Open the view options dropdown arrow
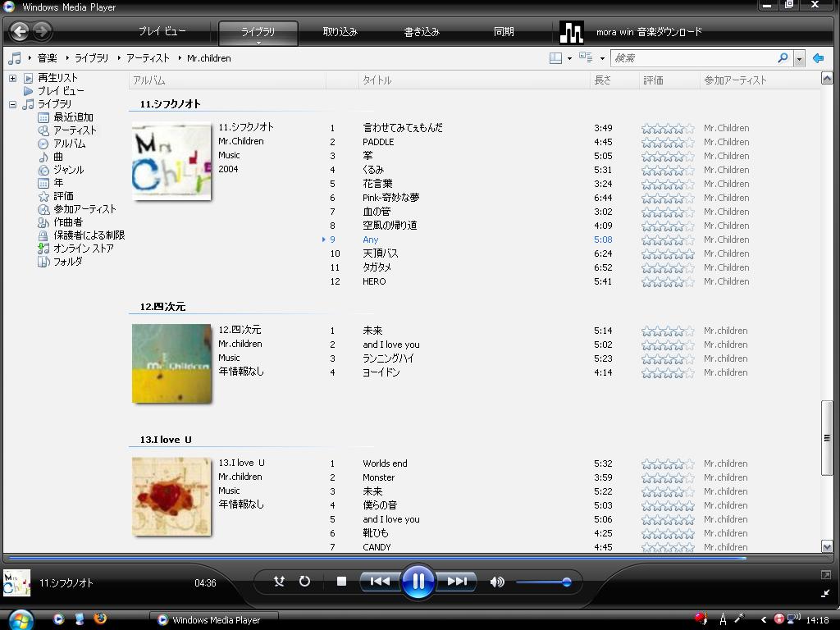Image resolution: width=840 pixels, height=630 pixels. pos(602,58)
